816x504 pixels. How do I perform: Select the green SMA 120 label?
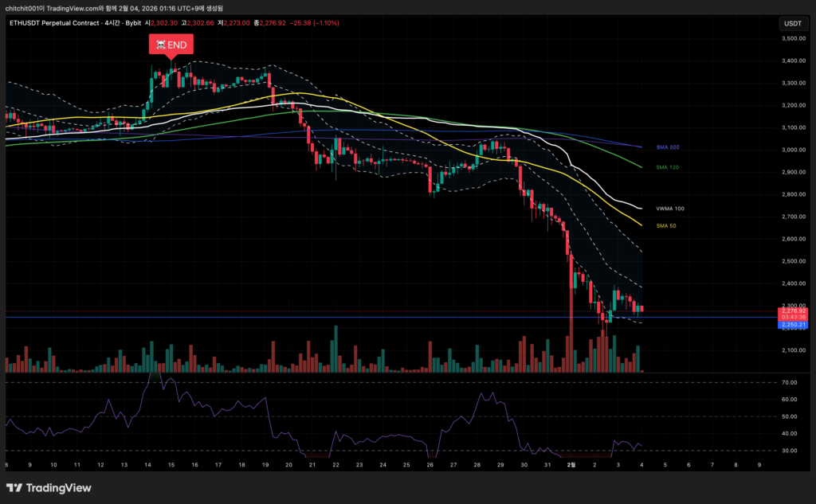click(x=668, y=167)
